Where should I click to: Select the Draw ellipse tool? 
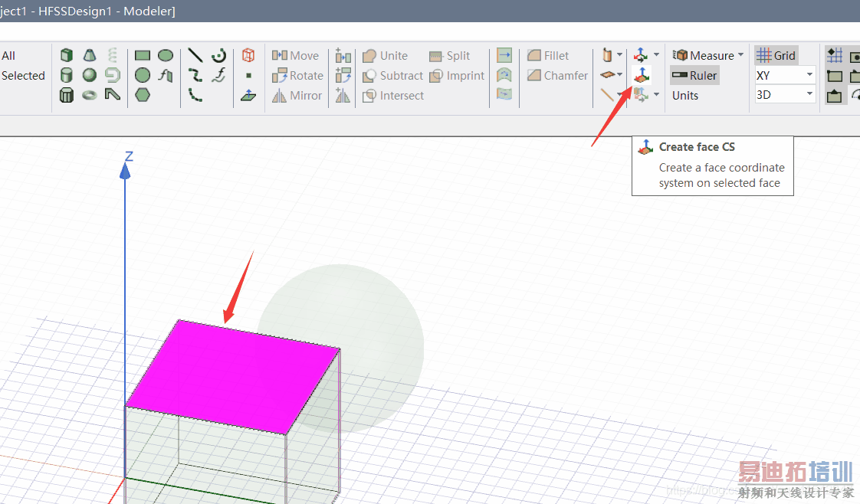tap(166, 55)
